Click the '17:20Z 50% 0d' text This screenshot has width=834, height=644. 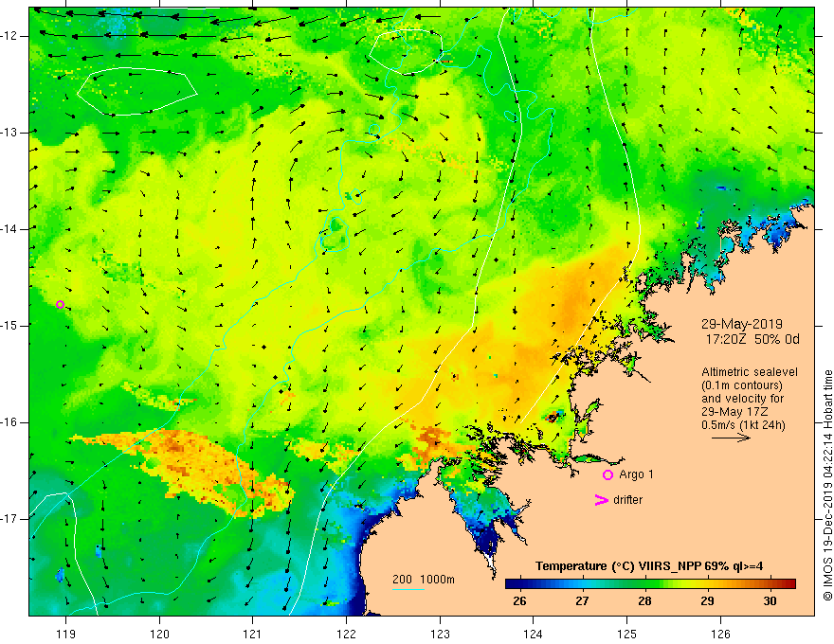point(752,339)
